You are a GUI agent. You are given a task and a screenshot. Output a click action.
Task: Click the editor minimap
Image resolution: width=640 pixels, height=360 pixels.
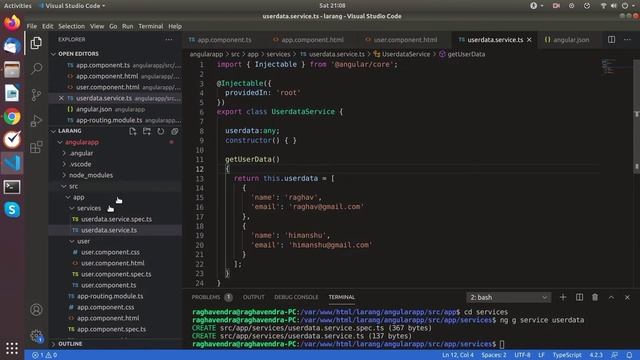[616, 67]
